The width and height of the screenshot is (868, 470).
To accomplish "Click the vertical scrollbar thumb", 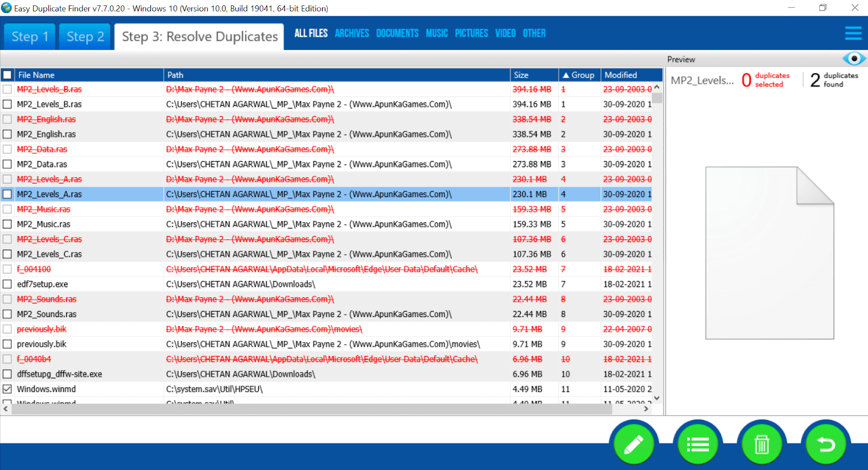I will [x=657, y=98].
